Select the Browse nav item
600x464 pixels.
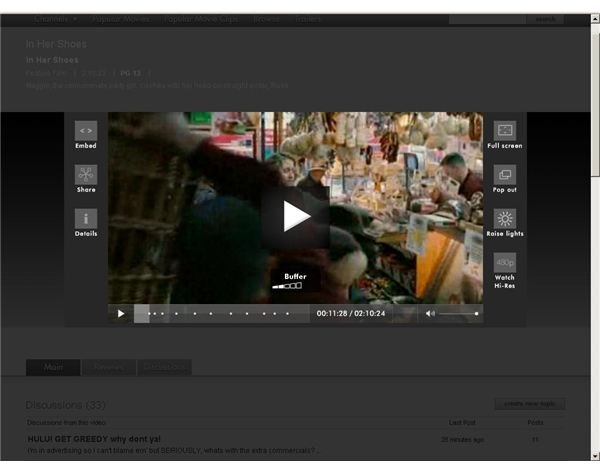(x=266, y=19)
